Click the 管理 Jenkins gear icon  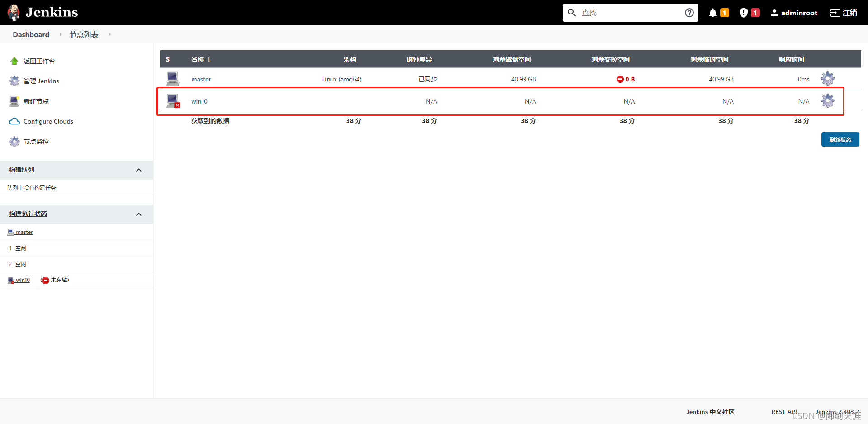click(x=14, y=81)
